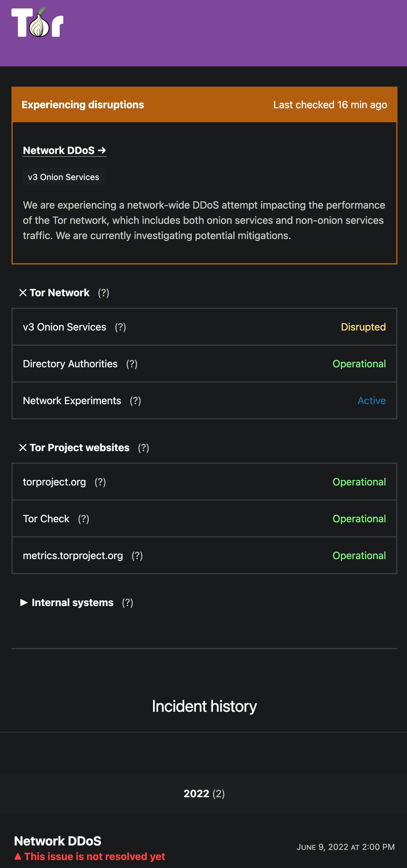Click the v3 Onion Services tag

(64, 177)
